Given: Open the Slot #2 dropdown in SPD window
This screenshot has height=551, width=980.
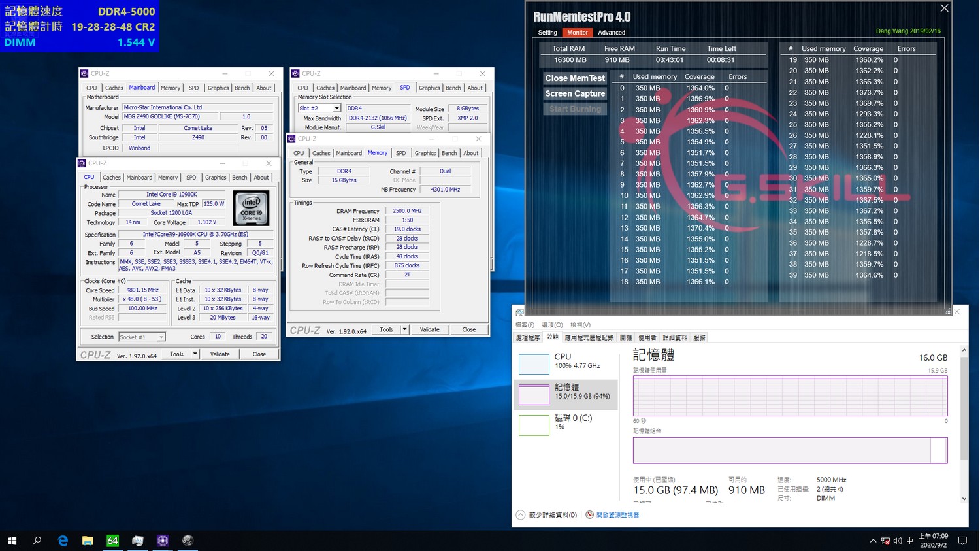Looking at the screenshot, I should tap(336, 109).
